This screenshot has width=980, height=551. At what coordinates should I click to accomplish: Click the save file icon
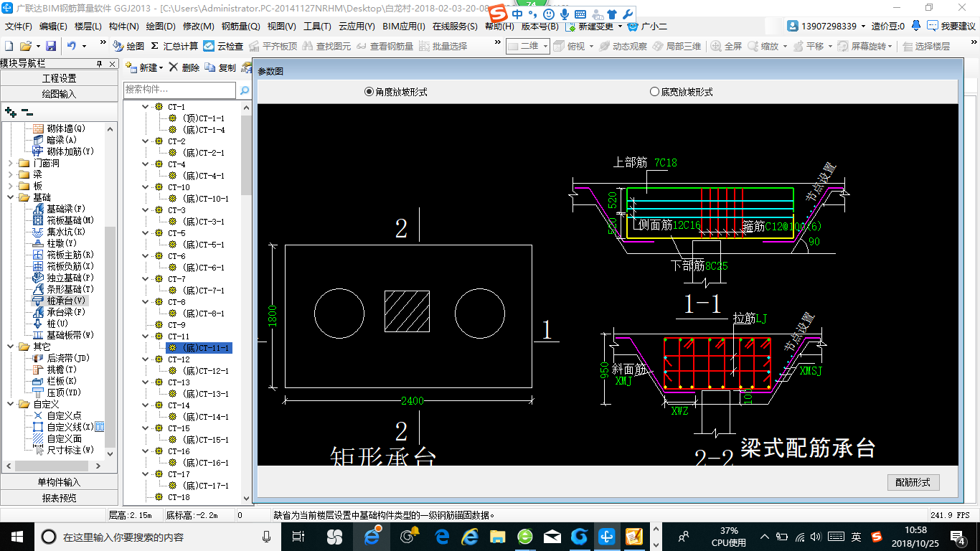(x=51, y=46)
